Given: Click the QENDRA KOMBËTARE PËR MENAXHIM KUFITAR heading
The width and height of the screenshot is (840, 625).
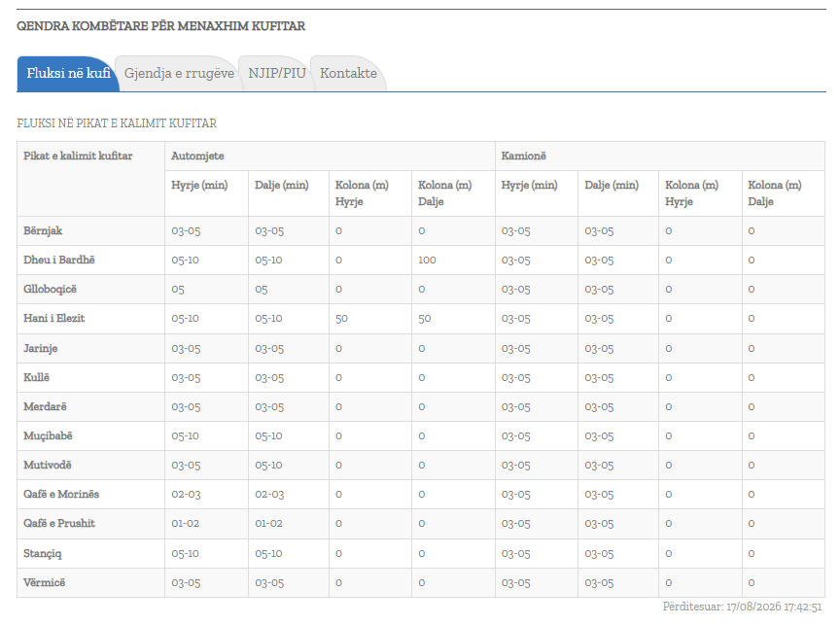Looking at the screenshot, I should [x=160, y=26].
